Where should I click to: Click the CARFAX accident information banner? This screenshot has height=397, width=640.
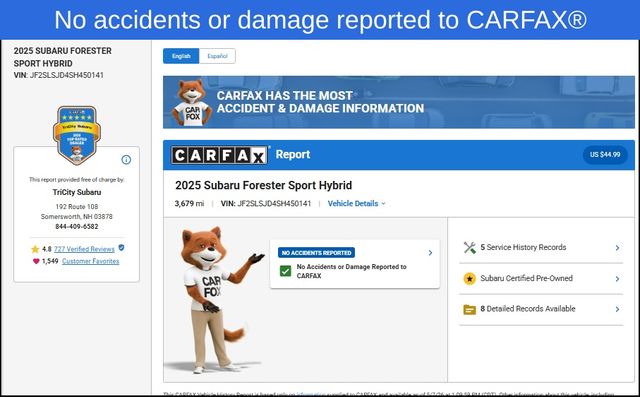coord(398,102)
